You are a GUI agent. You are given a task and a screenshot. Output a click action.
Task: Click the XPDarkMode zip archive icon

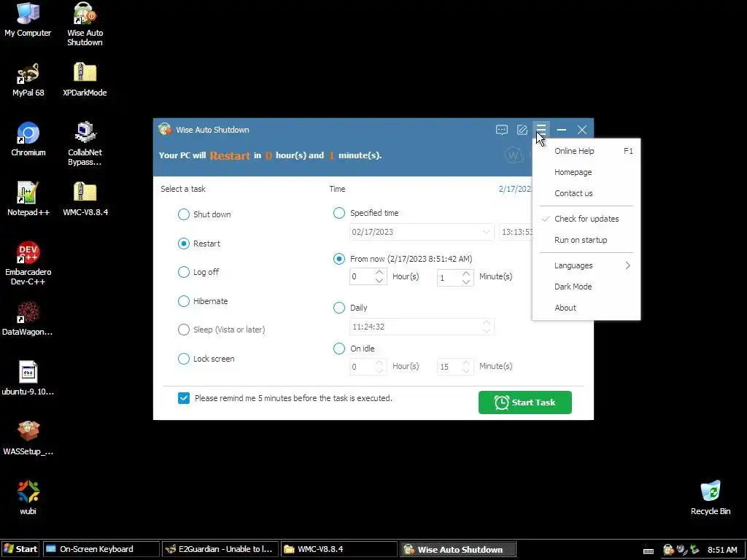pos(85,80)
